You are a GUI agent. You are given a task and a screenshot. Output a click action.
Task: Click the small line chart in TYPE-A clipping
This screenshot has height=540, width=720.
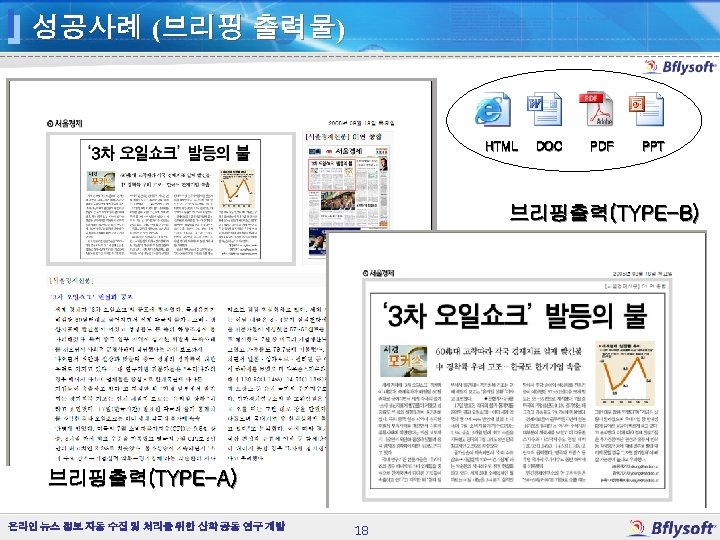click(x=237, y=188)
